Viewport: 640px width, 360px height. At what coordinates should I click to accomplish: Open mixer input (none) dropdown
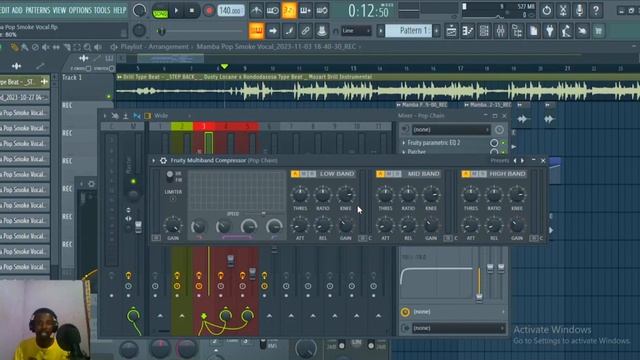pyautogui.click(x=451, y=130)
